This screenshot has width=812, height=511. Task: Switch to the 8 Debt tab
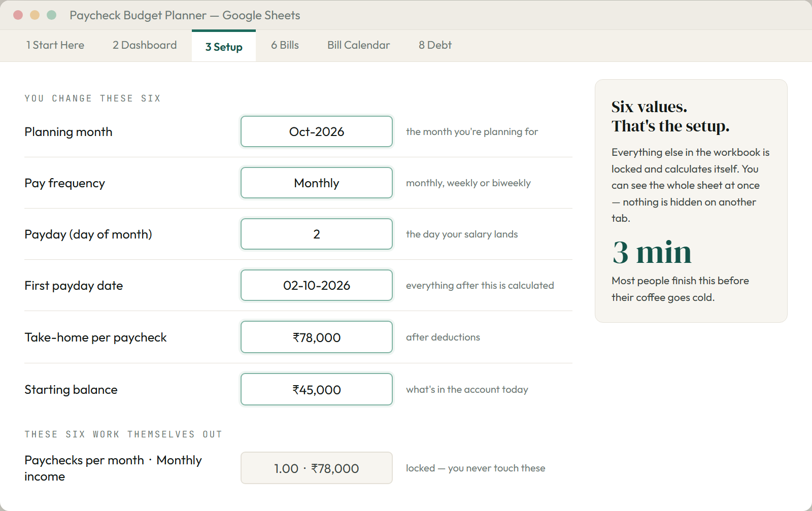pyautogui.click(x=435, y=45)
